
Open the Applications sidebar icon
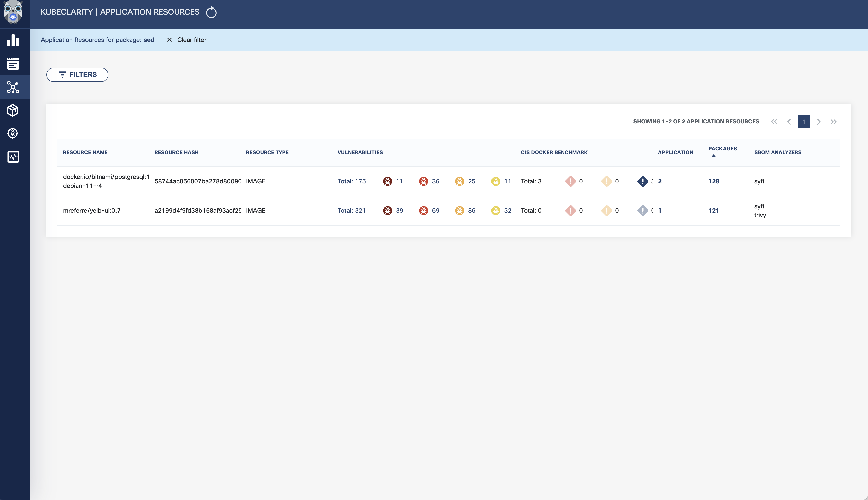pyautogui.click(x=13, y=64)
